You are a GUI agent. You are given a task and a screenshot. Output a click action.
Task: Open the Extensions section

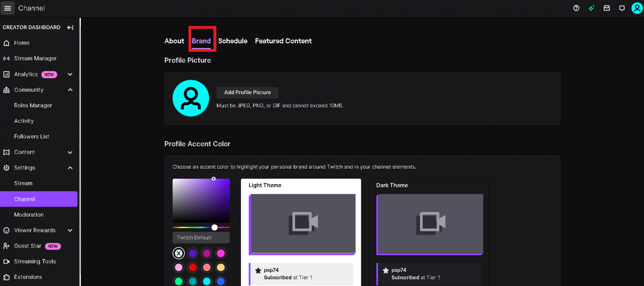click(x=28, y=277)
